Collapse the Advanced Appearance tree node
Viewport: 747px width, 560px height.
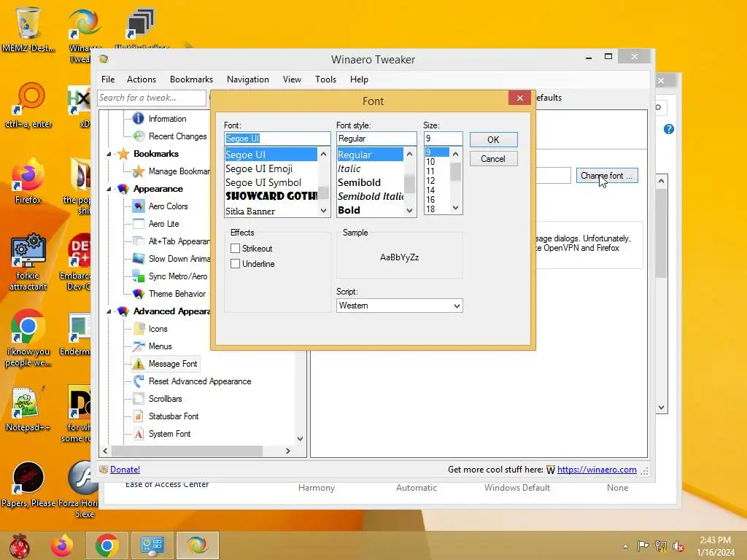109,311
